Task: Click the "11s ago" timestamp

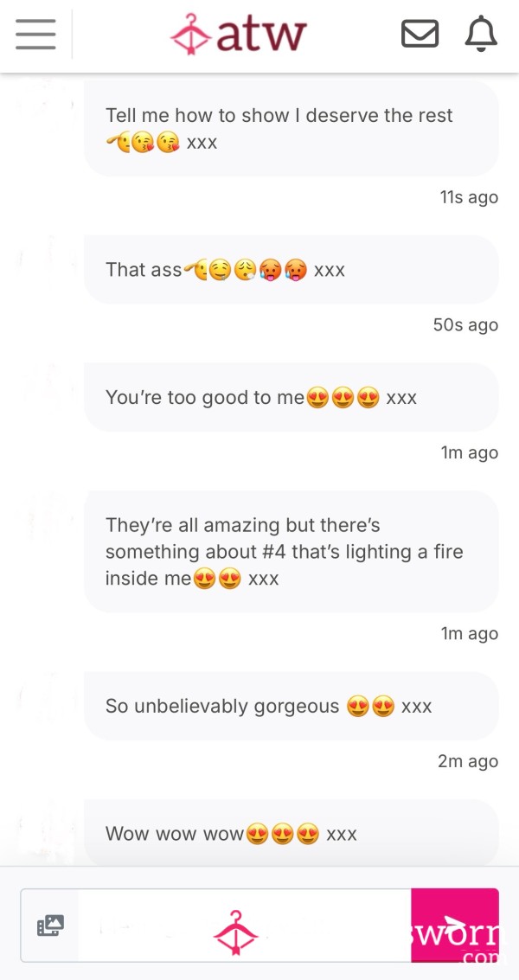Action: pos(469,197)
